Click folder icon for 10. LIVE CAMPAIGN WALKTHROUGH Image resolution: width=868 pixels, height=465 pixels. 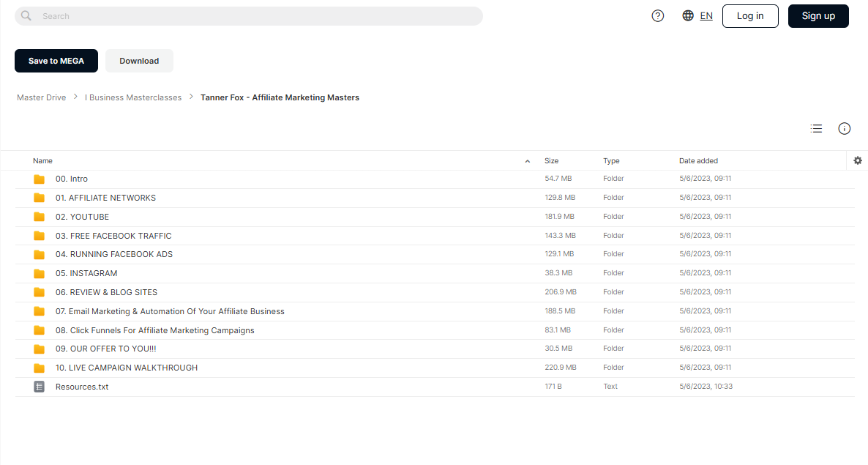pos(39,368)
